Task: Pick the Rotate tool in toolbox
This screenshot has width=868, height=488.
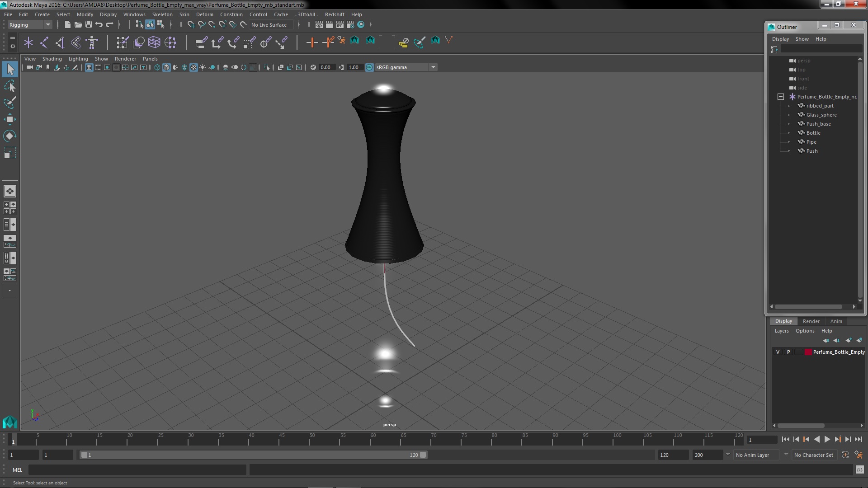Action: click(10, 136)
